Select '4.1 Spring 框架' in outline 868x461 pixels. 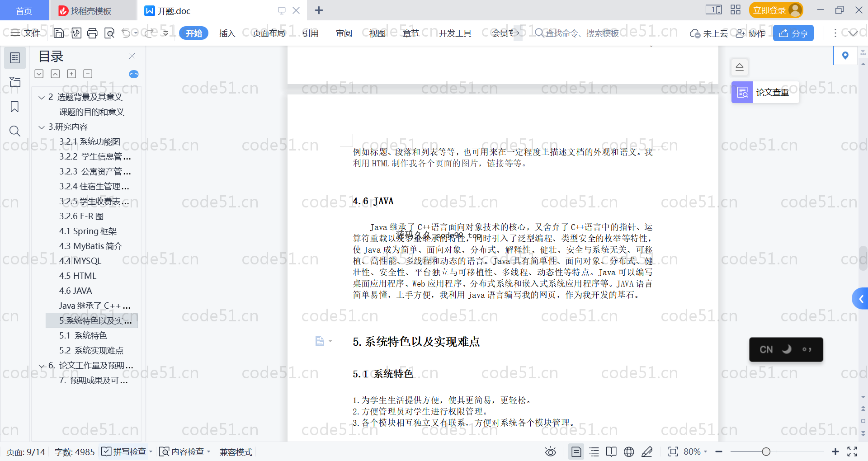88,231
